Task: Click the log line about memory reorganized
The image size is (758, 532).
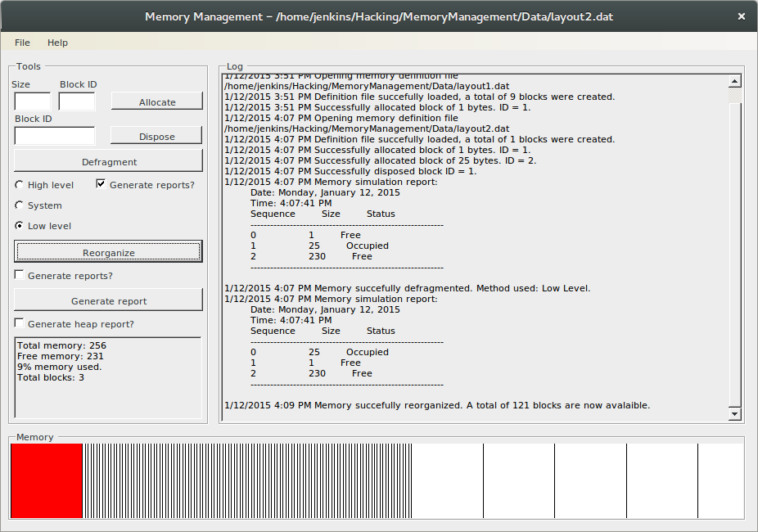Action: [437, 405]
